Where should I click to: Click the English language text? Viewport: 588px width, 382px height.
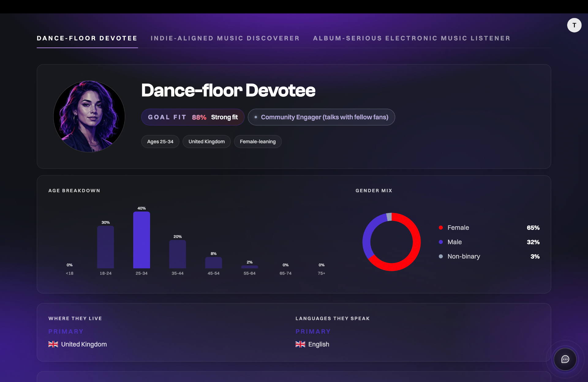coord(319,344)
